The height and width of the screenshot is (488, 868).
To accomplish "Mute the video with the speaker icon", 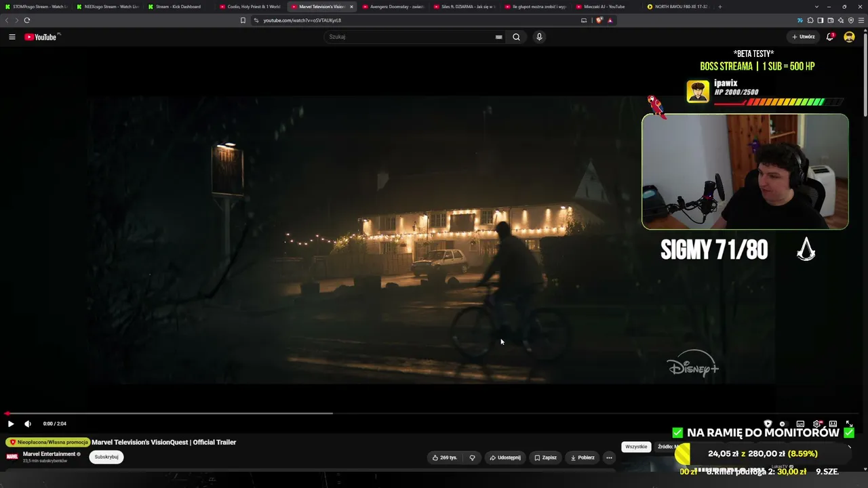I will pyautogui.click(x=28, y=424).
